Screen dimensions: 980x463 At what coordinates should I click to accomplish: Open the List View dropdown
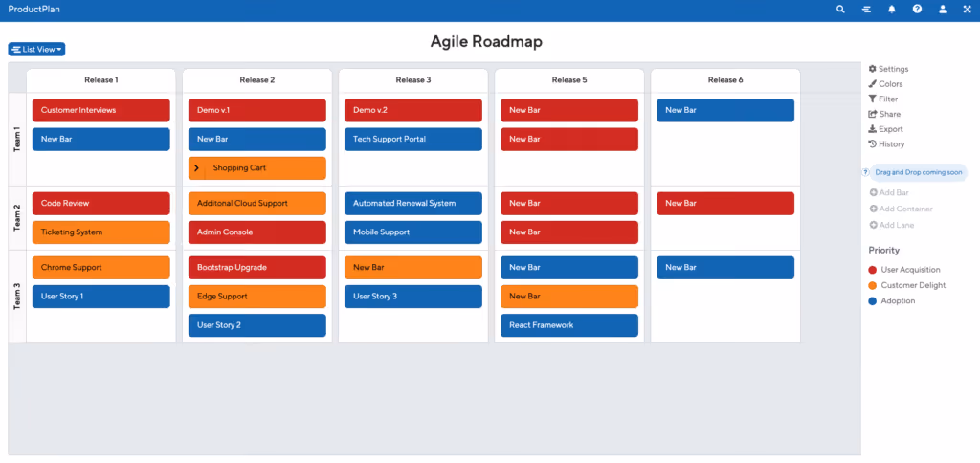tap(36, 50)
